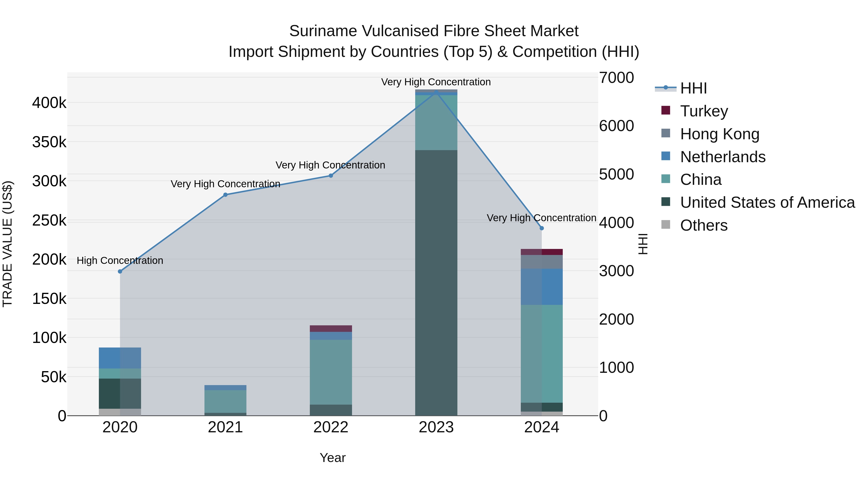
Task: Click the 2020 Netherlands bar segment
Action: (x=120, y=358)
